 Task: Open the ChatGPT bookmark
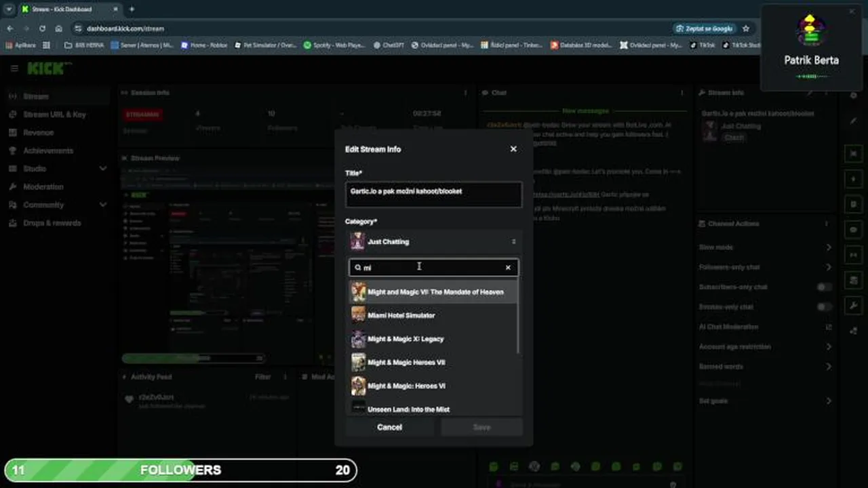[389, 45]
